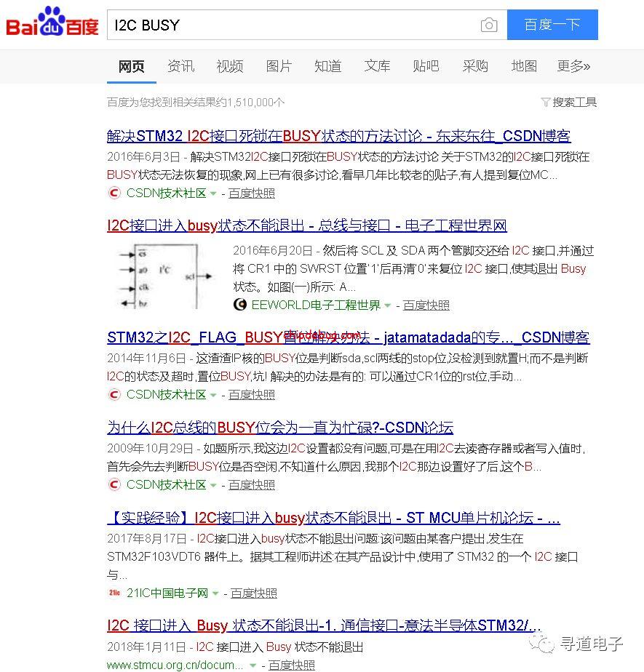Click the 百度一下 search button

552,25
